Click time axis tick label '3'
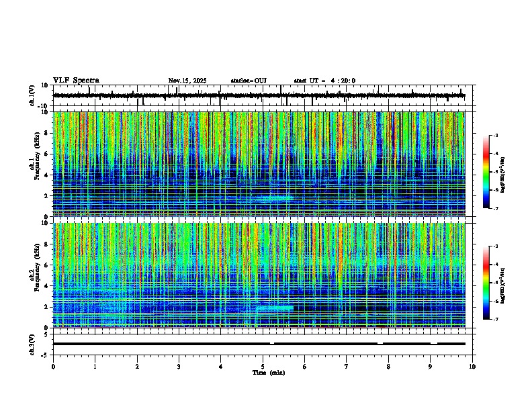Screen dimensions: 532x411 point(179,367)
